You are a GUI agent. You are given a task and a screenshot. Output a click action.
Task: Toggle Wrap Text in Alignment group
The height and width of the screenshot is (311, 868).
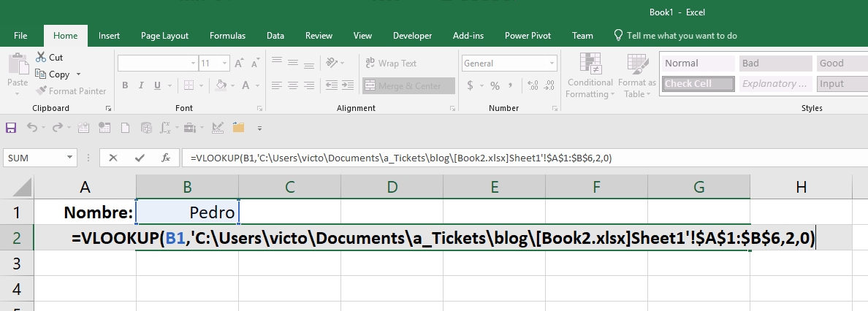point(390,64)
